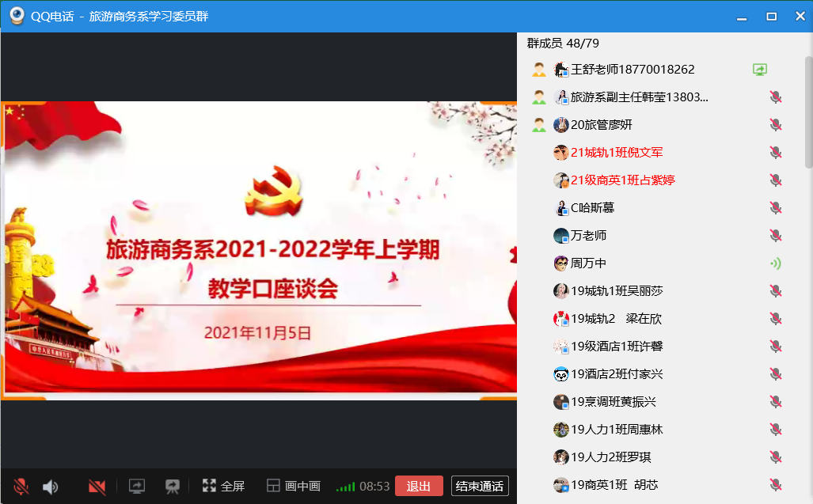Viewport: 813px width, 504px height.
Task: Start screen sharing from the bottom toolbar
Action: click(137, 487)
